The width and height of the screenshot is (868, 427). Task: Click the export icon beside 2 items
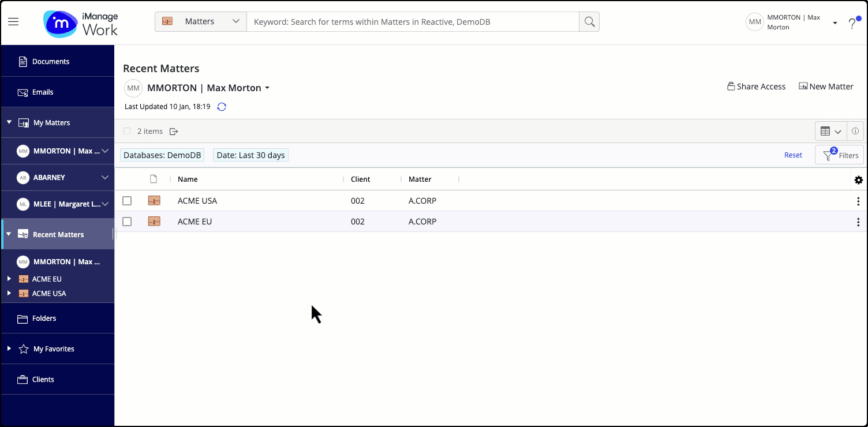tap(174, 132)
